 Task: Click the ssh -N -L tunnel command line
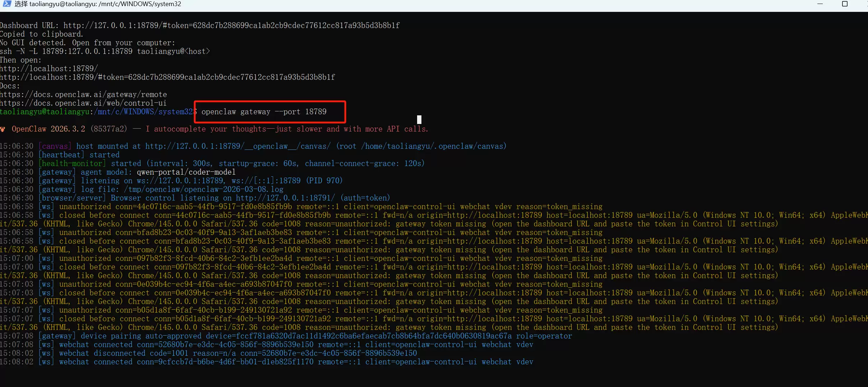[x=105, y=51]
